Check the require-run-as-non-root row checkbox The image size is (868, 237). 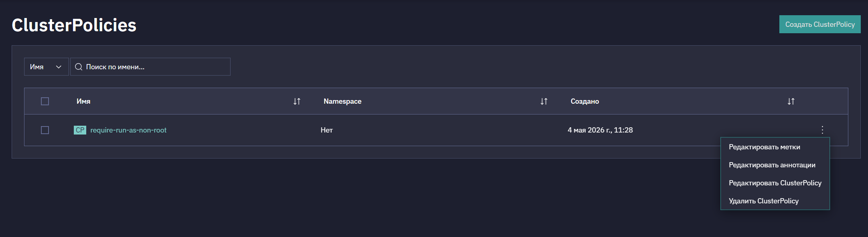pos(45,130)
